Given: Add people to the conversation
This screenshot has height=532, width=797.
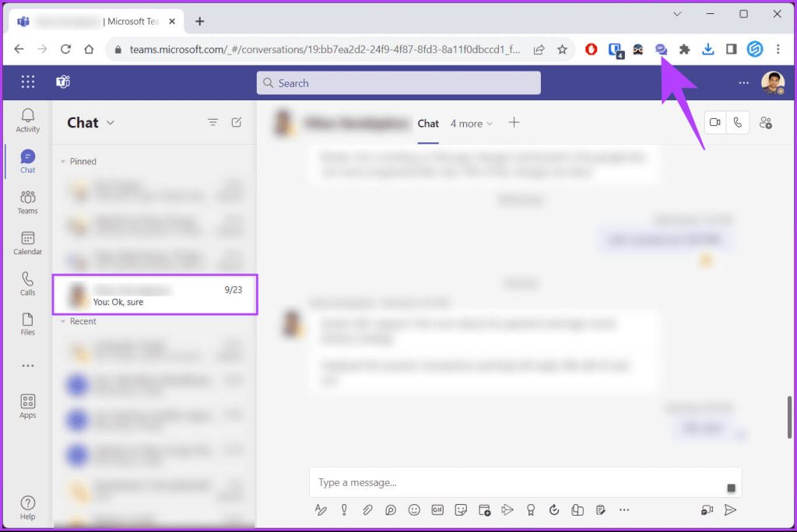Looking at the screenshot, I should (x=766, y=122).
